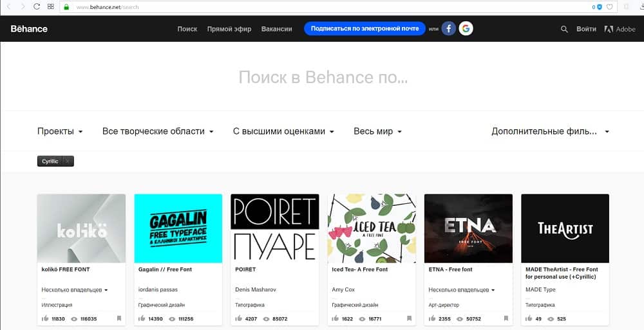The image size is (644, 330).
Task: Save the ETNA project bookmark
Action: coord(506,318)
